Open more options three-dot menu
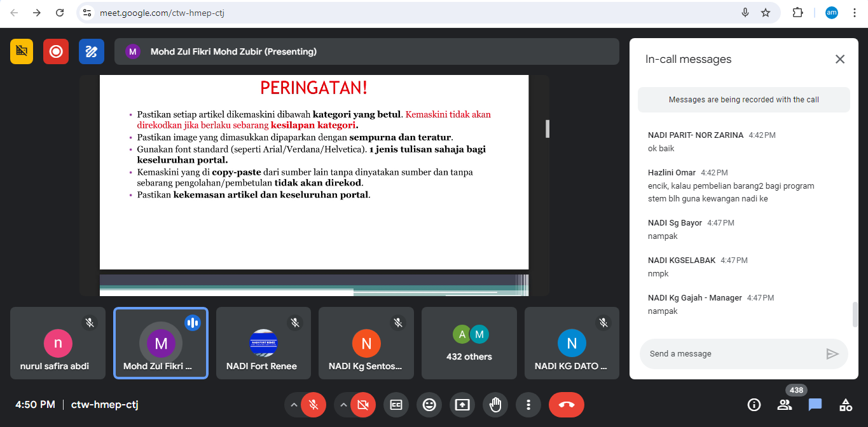The width and height of the screenshot is (868, 427). point(528,405)
